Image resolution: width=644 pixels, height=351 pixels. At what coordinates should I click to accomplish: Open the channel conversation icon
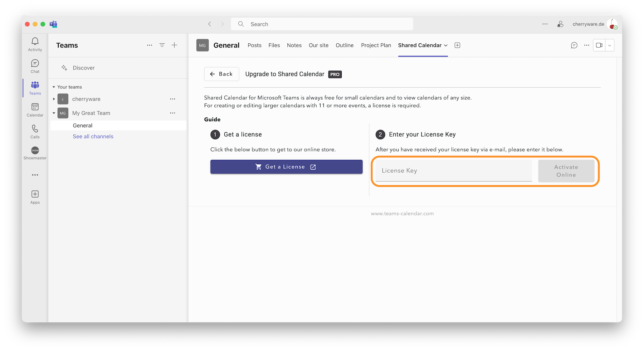(574, 45)
